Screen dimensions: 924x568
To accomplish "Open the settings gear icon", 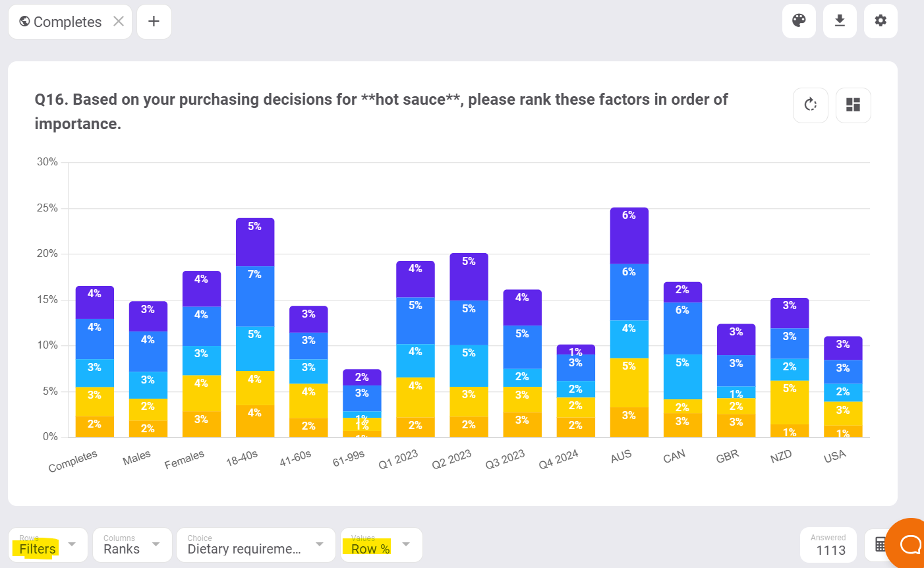I will (x=881, y=21).
